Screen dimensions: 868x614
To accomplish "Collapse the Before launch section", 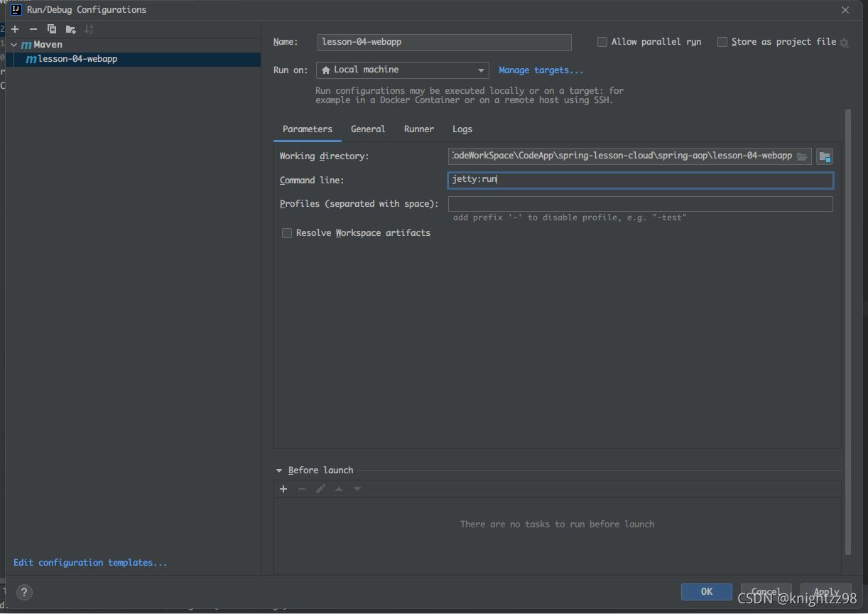I will [x=279, y=470].
